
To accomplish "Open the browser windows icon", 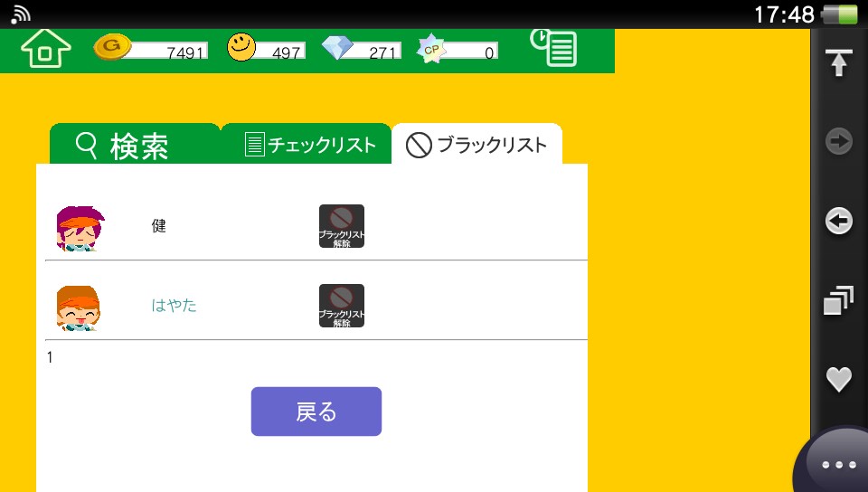I will click(839, 300).
